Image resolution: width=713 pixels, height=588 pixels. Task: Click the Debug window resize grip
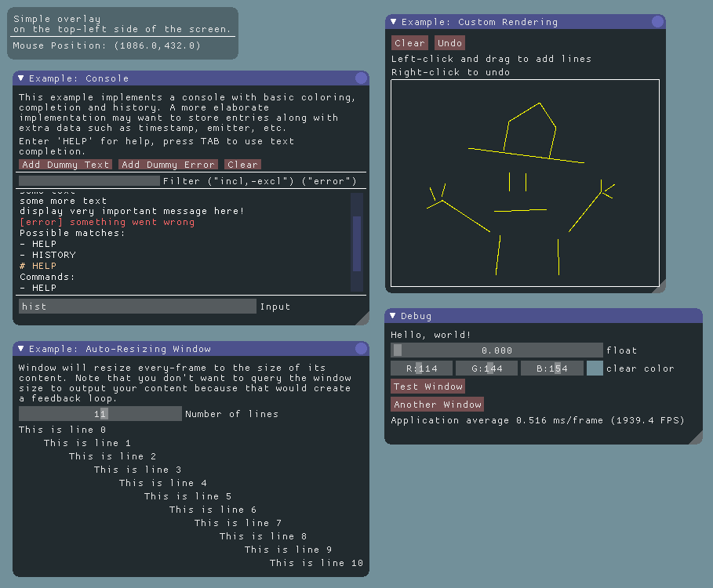[x=696, y=438]
